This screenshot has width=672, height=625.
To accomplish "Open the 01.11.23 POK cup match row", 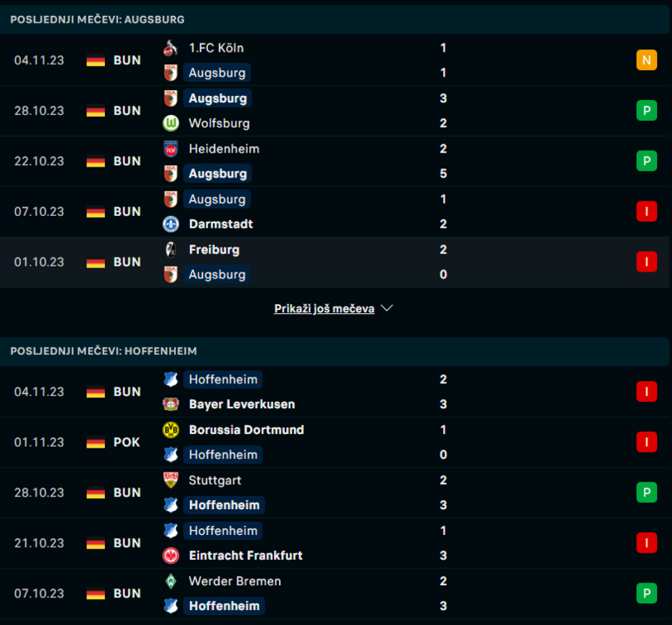I will pos(333,442).
